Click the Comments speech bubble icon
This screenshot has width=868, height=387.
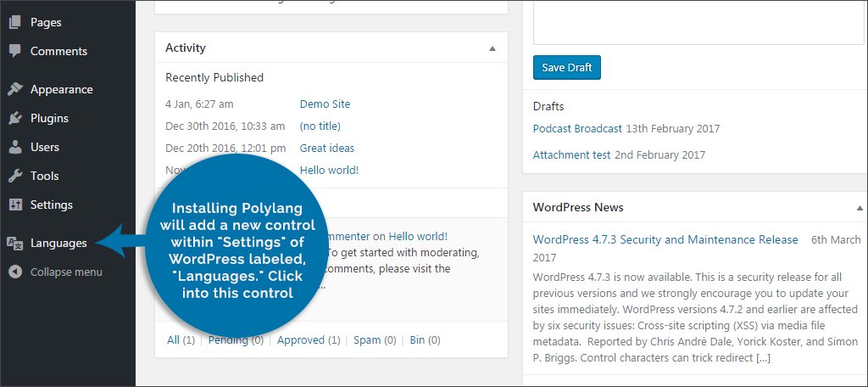click(x=15, y=51)
